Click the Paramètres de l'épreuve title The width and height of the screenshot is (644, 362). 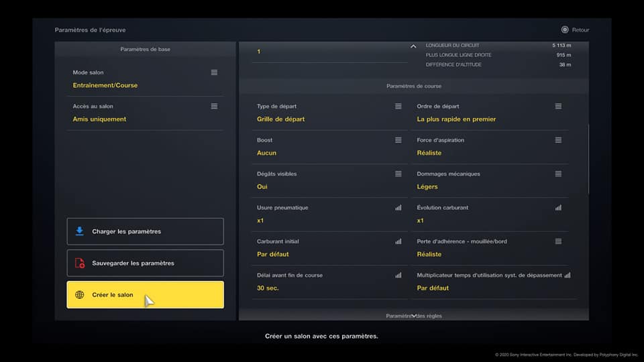(x=91, y=30)
